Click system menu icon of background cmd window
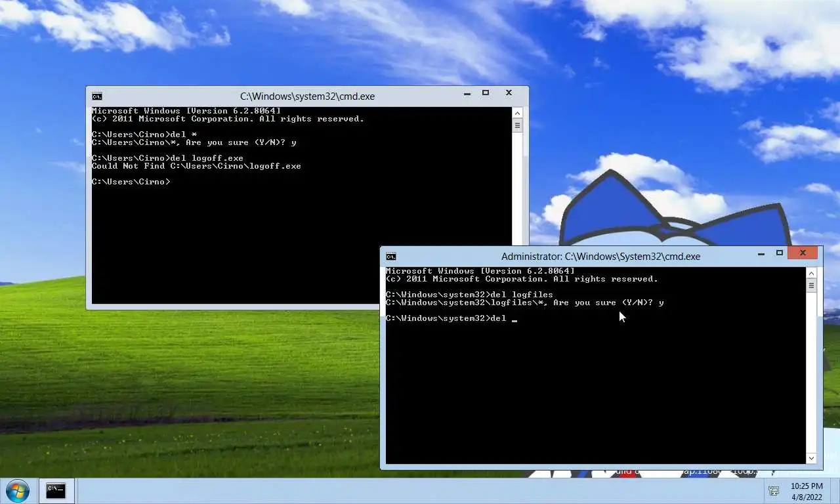 pyautogui.click(x=96, y=96)
